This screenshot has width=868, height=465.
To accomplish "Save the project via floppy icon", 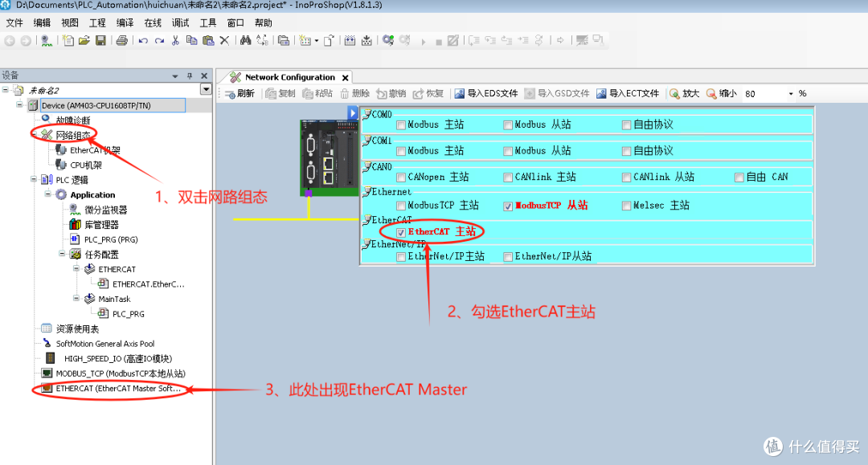I will pyautogui.click(x=100, y=40).
